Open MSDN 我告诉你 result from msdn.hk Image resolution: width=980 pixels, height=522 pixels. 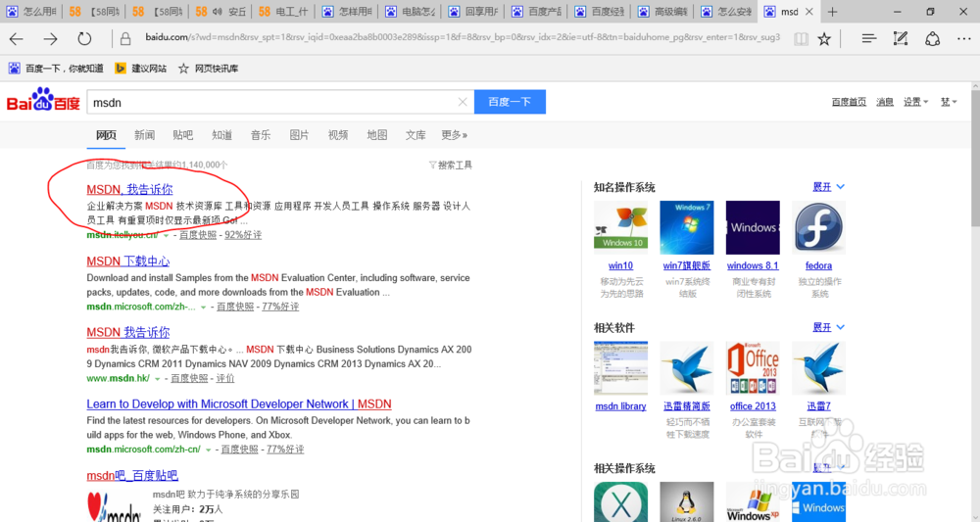128,332
